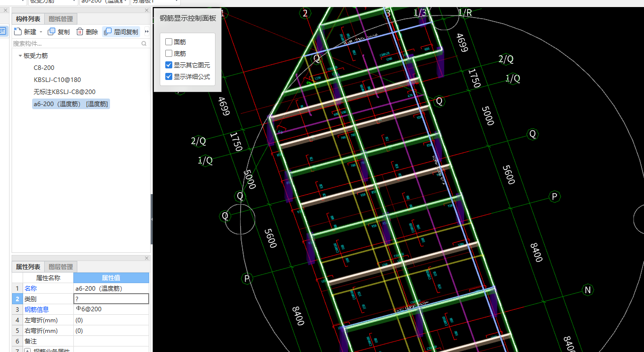Switch to the 属性列表 tab
Image resolution: width=644 pixels, height=352 pixels.
pyautogui.click(x=28, y=267)
